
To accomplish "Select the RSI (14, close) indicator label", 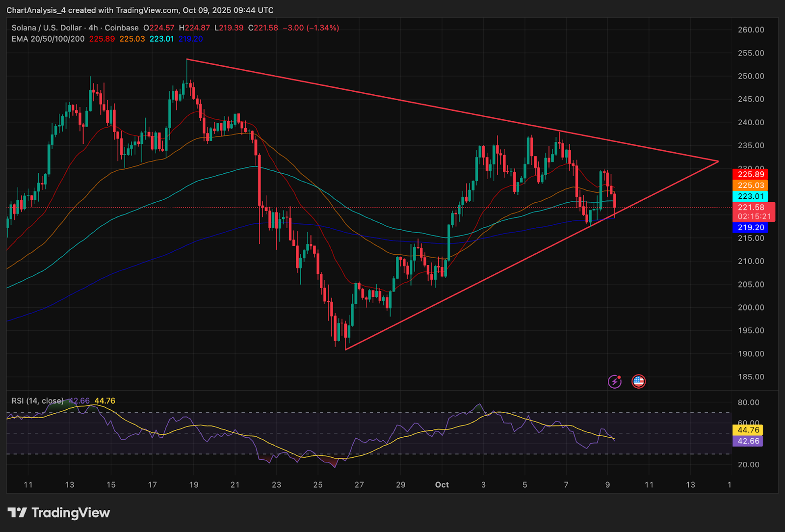I will 38,401.
